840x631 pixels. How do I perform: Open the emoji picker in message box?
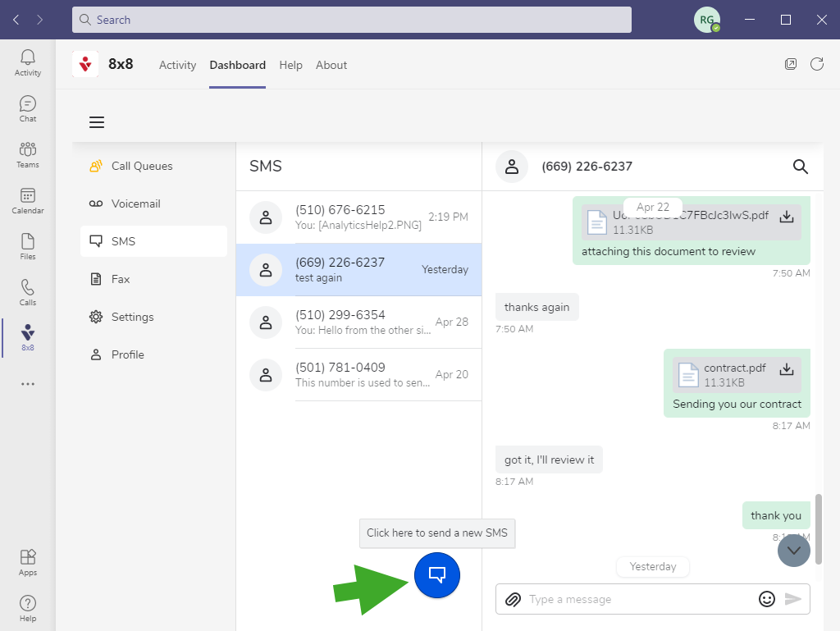pyautogui.click(x=767, y=599)
